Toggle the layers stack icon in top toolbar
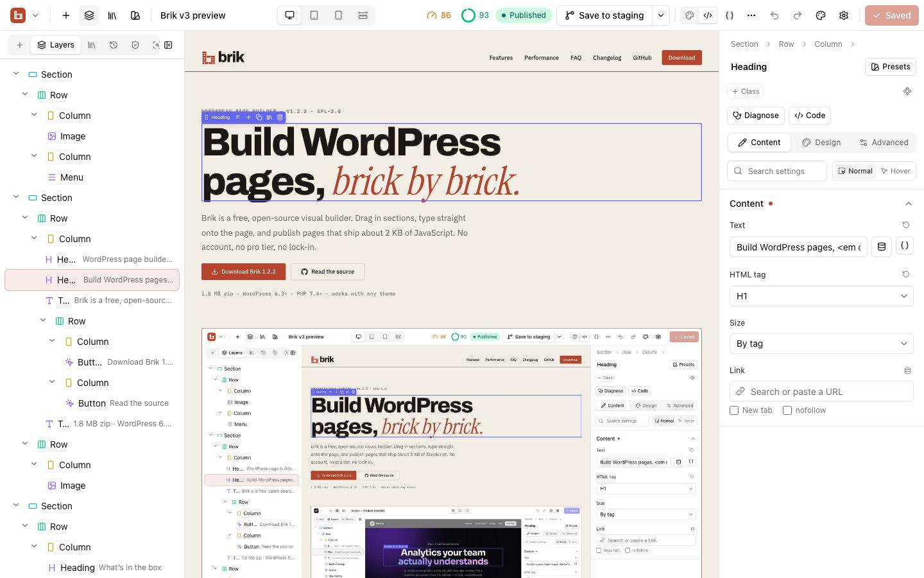924x578 pixels. point(89,15)
